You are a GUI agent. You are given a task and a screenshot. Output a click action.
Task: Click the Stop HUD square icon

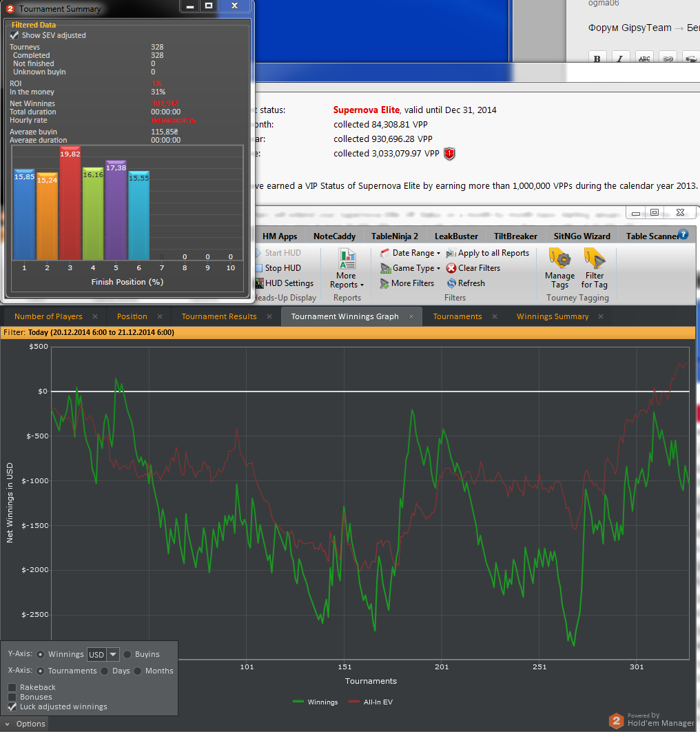[259, 268]
